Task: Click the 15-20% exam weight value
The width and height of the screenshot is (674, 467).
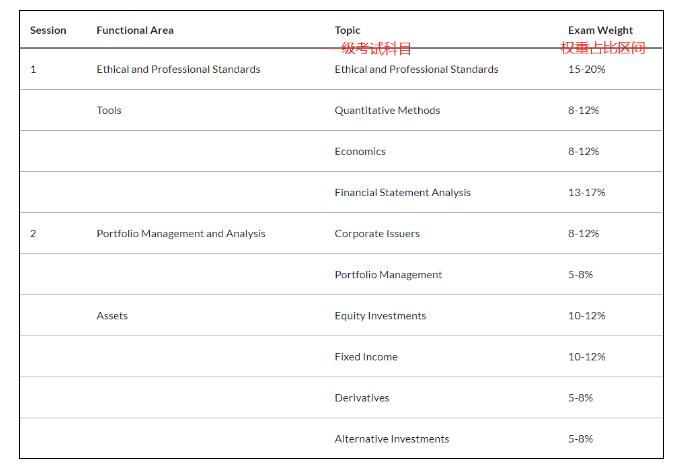Action: click(x=586, y=69)
